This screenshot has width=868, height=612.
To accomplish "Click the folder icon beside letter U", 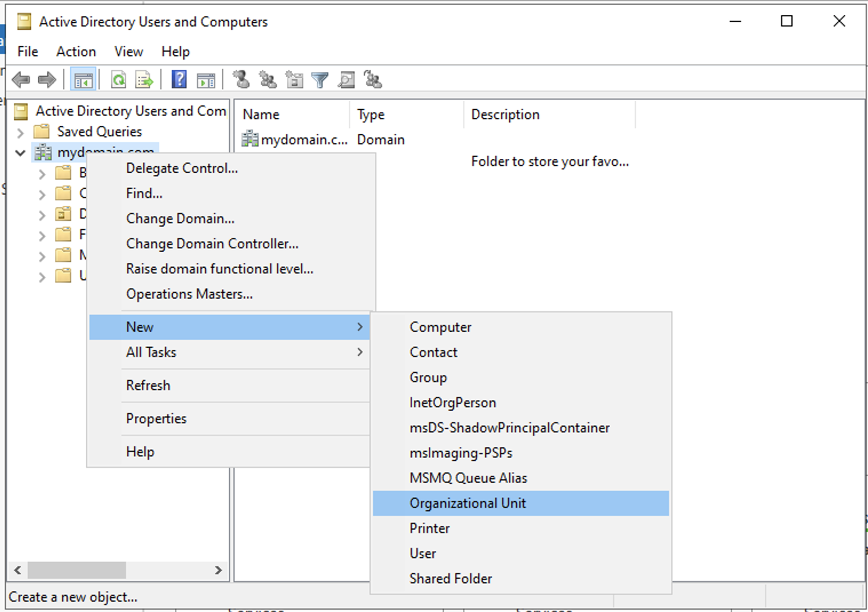I will pyautogui.click(x=63, y=276).
